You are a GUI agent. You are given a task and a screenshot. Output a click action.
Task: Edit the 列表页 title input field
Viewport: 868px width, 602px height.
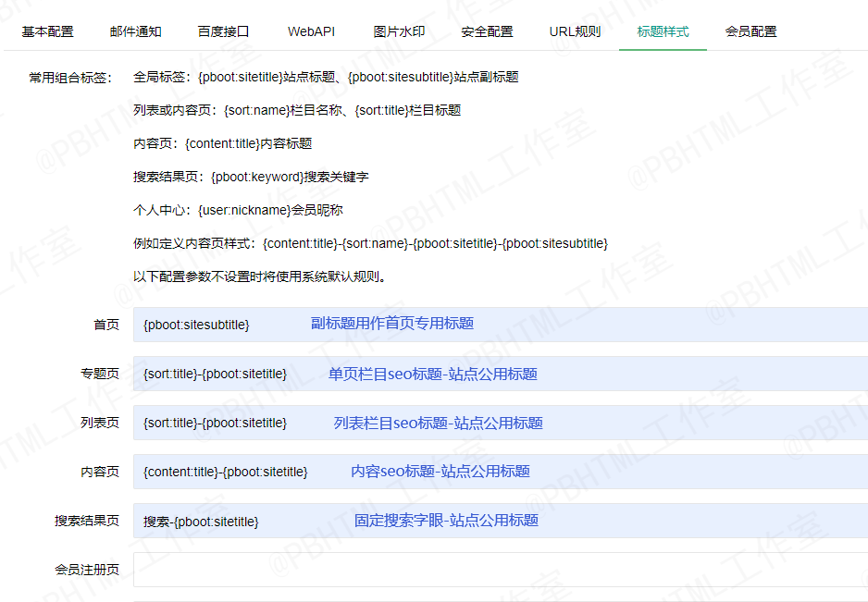click(501, 423)
